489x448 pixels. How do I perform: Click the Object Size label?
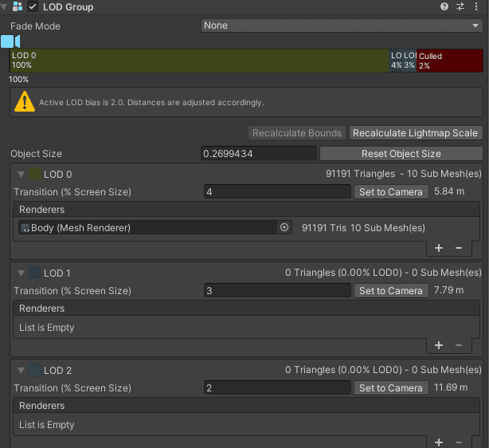point(36,154)
